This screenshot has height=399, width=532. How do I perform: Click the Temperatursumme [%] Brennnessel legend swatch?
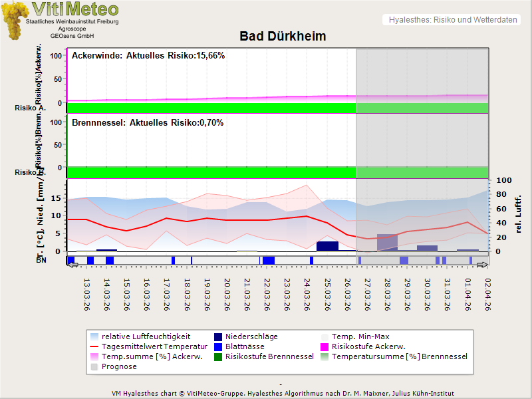326,357
